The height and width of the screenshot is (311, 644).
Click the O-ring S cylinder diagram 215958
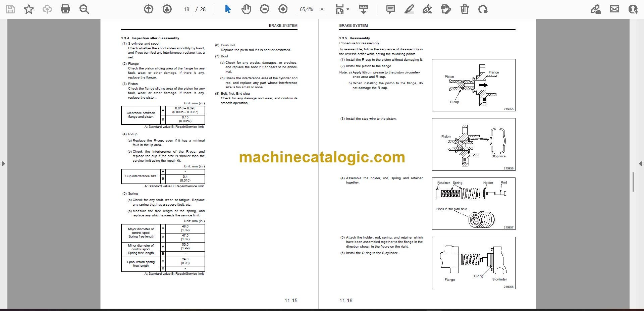pyautogui.click(x=474, y=263)
